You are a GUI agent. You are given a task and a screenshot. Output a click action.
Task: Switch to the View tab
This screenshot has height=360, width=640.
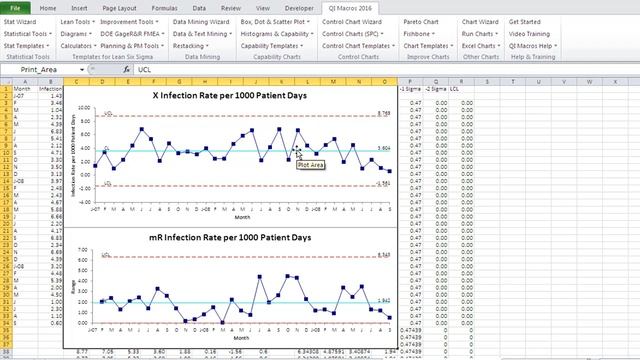pos(262,8)
